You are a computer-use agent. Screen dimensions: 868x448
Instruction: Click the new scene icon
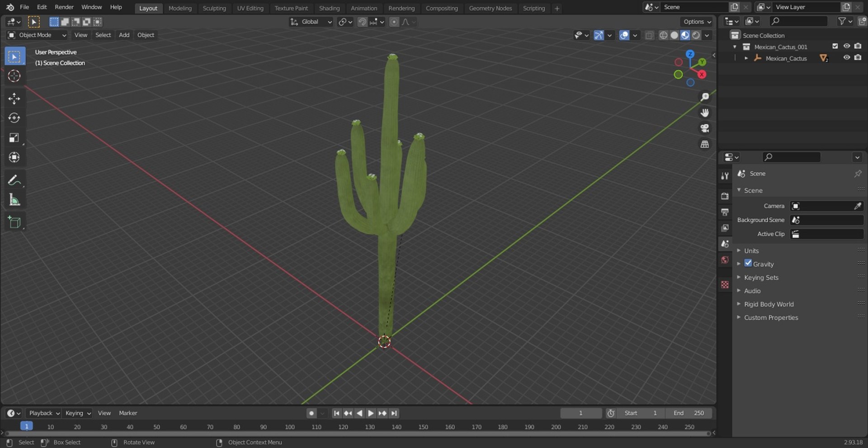pyautogui.click(x=735, y=7)
